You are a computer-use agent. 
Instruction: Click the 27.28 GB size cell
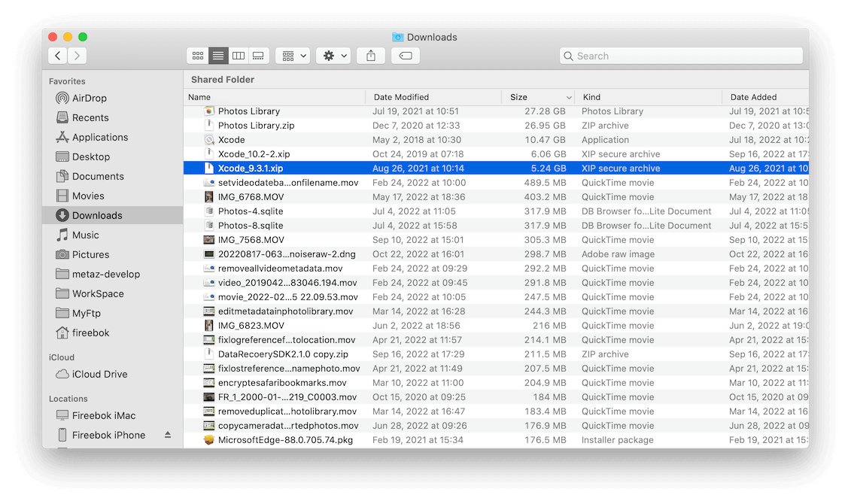pos(545,111)
